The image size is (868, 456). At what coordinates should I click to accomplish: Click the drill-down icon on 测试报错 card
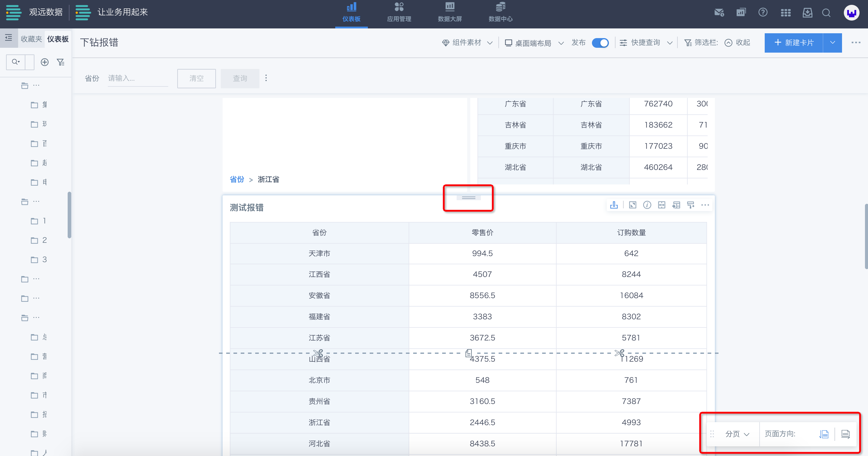coord(614,205)
